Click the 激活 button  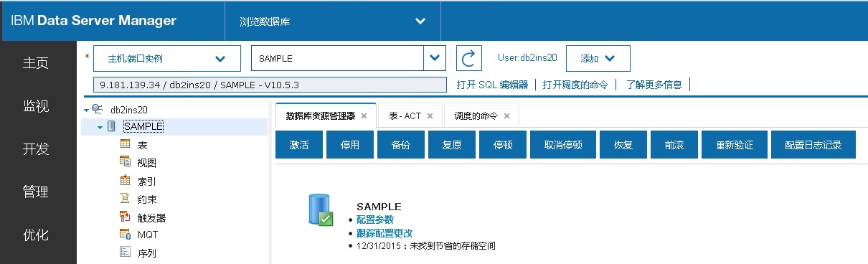(x=298, y=144)
